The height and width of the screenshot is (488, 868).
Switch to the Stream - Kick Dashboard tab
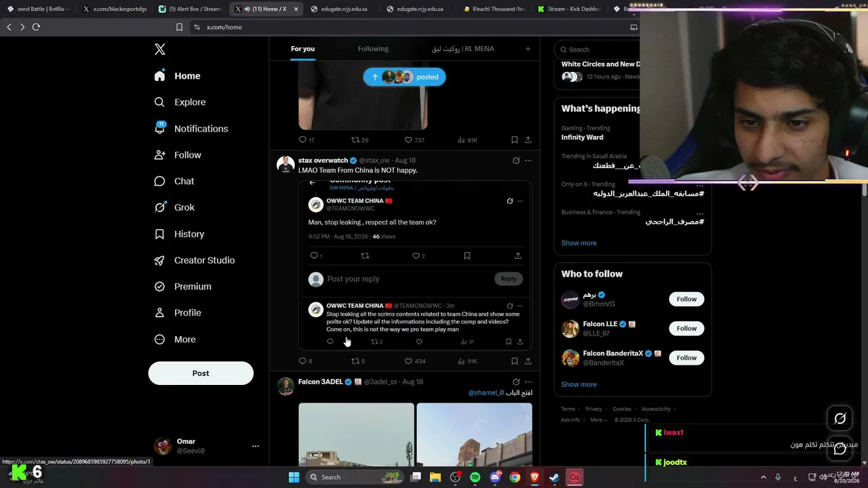(x=570, y=9)
